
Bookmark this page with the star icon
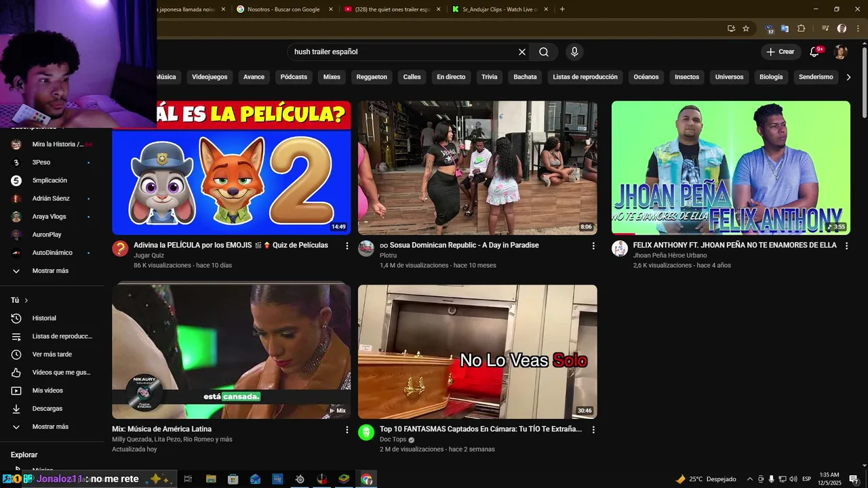click(746, 28)
